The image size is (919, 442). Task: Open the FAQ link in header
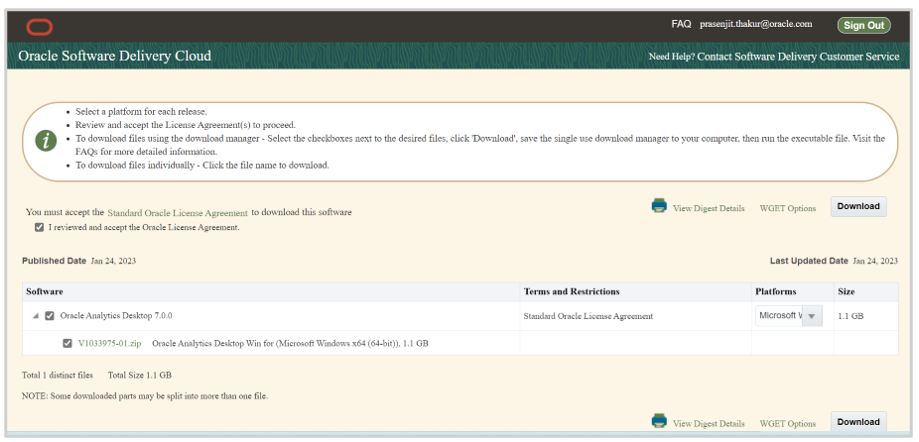681,25
